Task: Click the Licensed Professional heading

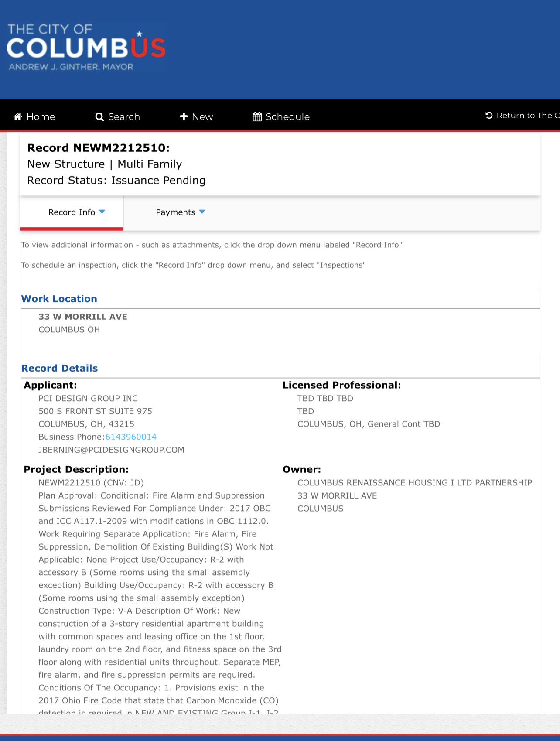Action: coord(341,385)
